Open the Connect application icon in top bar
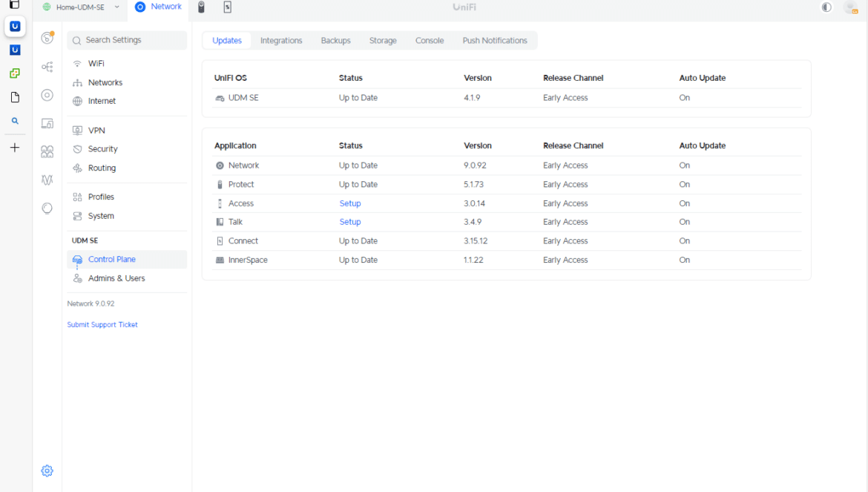 [x=228, y=7]
